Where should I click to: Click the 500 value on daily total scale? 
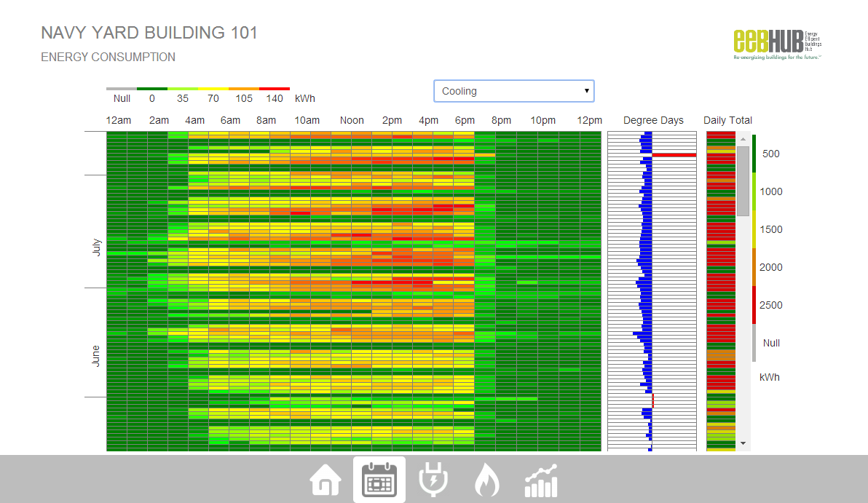770,154
